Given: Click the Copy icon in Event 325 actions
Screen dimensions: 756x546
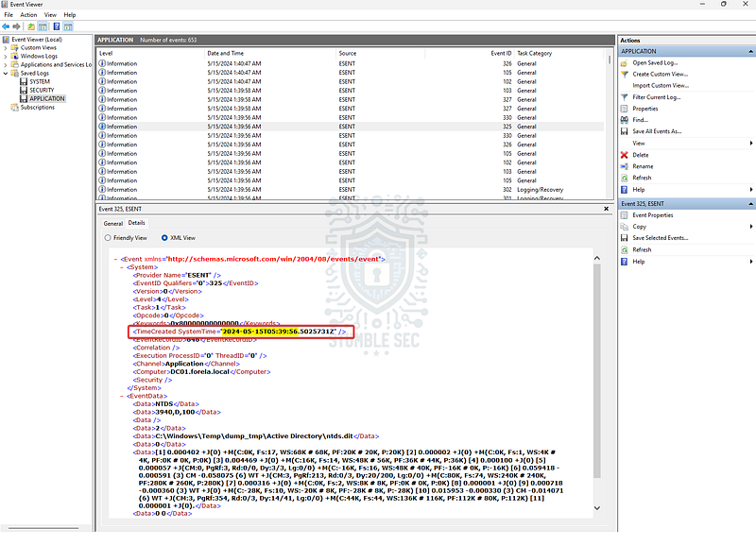Looking at the screenshot, I should coord(624,227).
